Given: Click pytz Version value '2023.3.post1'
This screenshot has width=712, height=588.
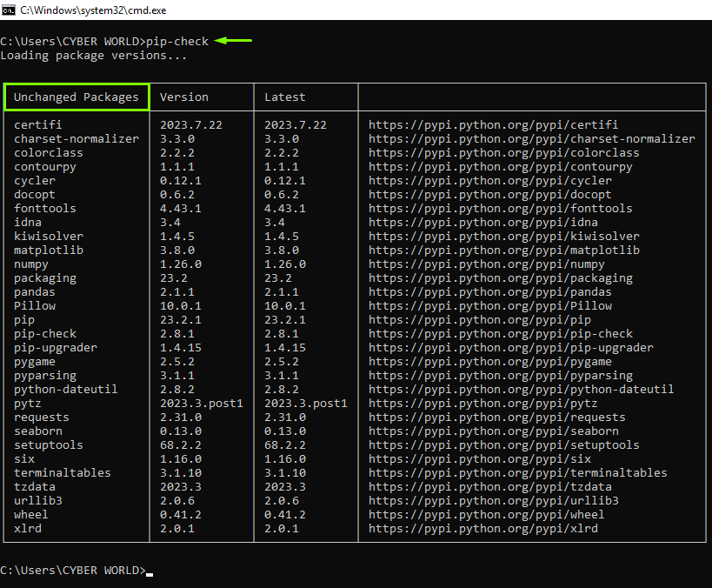Looking at the screenshot, I should pos(201,404).
